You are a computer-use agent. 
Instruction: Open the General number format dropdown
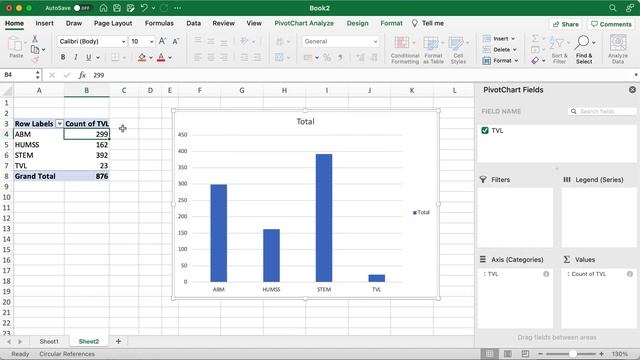(375, 41)
